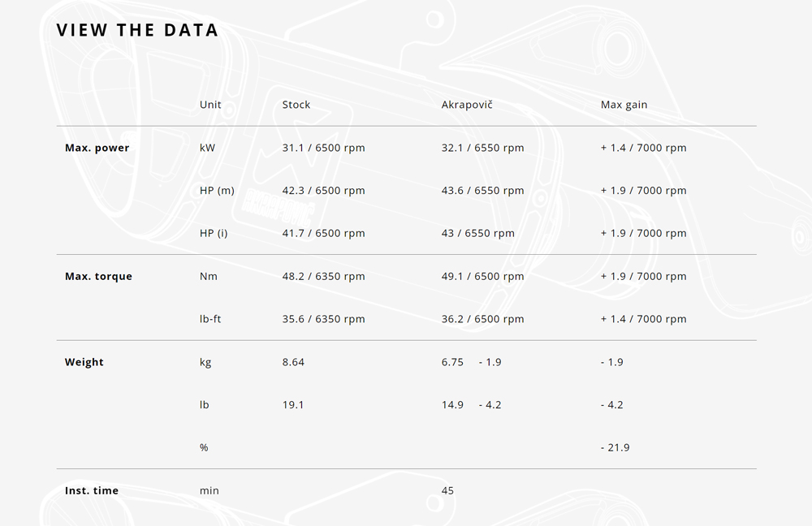Click Akrapovič HP (m) value 43.6 / 6550 rpm

click(482, 191)
